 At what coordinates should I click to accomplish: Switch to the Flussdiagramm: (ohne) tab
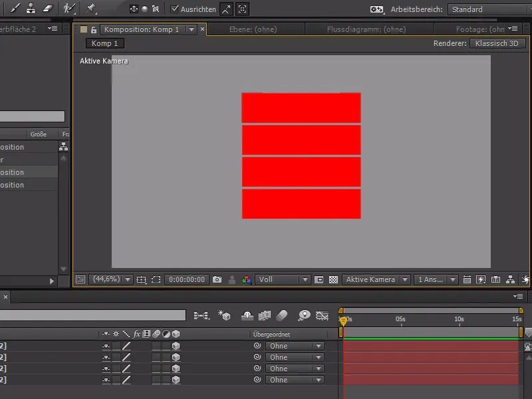[x=366, y=29]
